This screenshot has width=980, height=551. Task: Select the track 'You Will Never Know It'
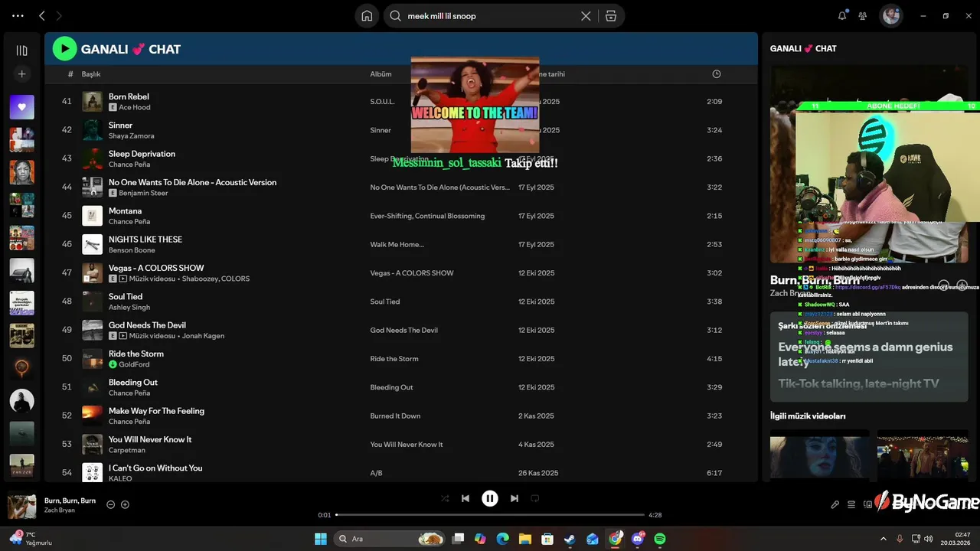coord(150,439)
